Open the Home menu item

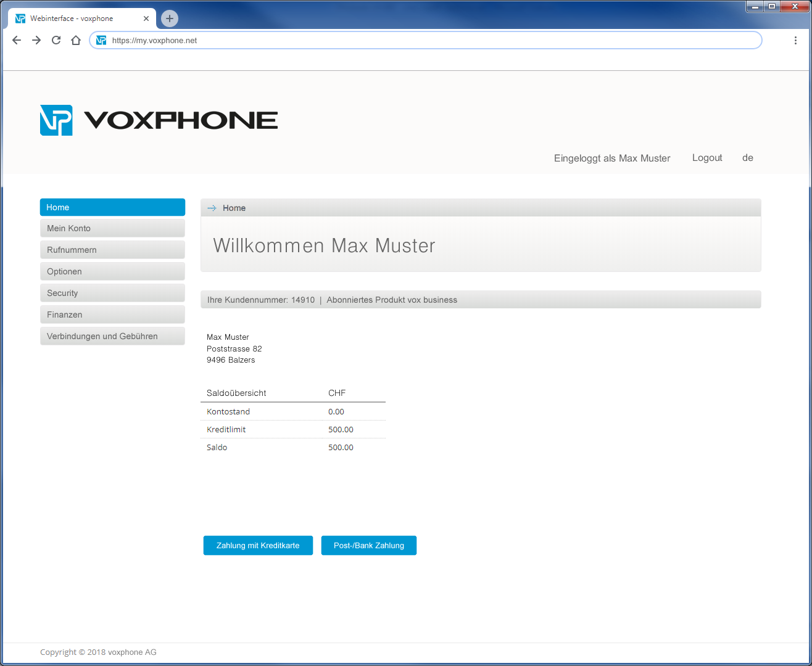coord(112,207)
